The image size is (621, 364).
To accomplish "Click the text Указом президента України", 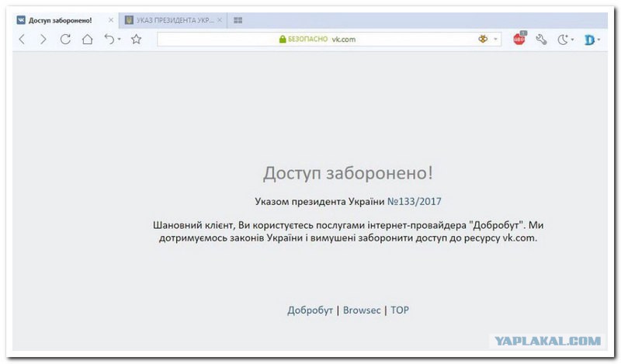I will coord(320,201).
